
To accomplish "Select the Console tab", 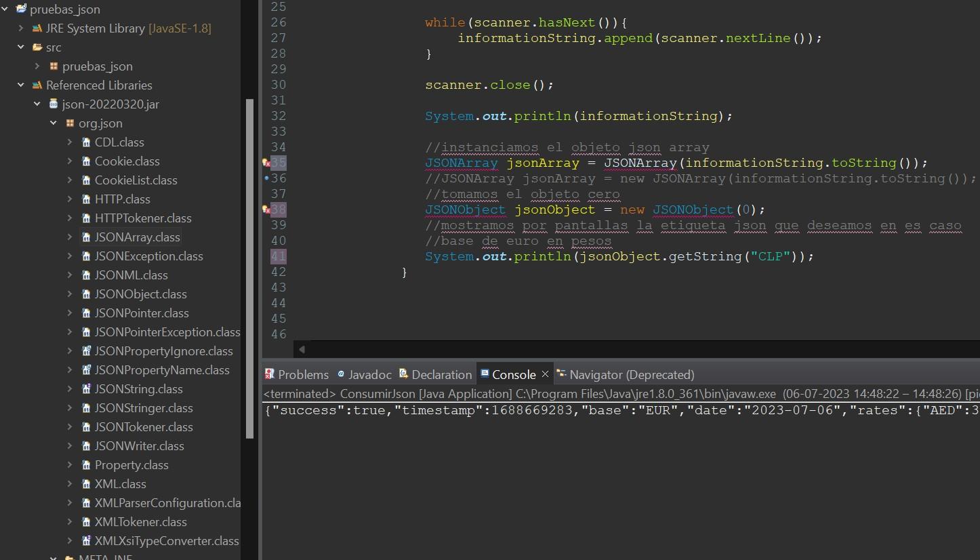I will pos(514,374).
